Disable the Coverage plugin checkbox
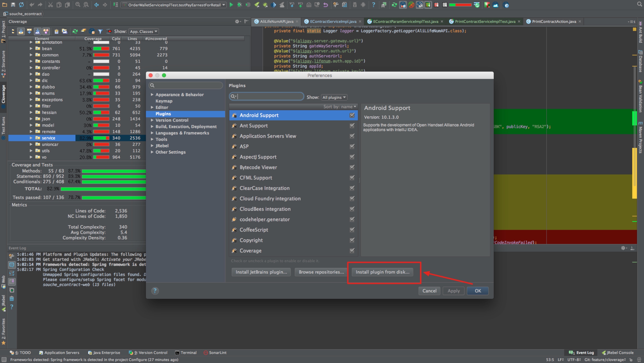The image size is (644, 363). coord(352,251)
